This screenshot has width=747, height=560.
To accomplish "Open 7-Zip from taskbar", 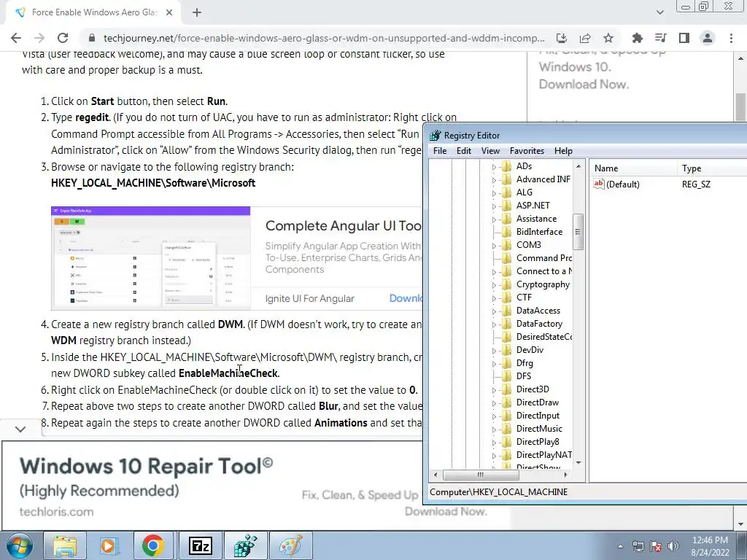I will (x=200, y=545).
